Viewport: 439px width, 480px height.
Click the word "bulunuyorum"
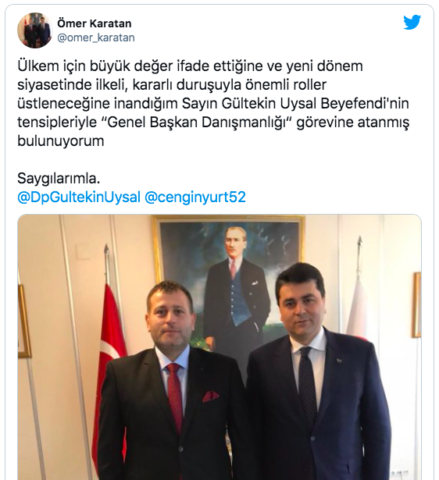click(61, 141)
